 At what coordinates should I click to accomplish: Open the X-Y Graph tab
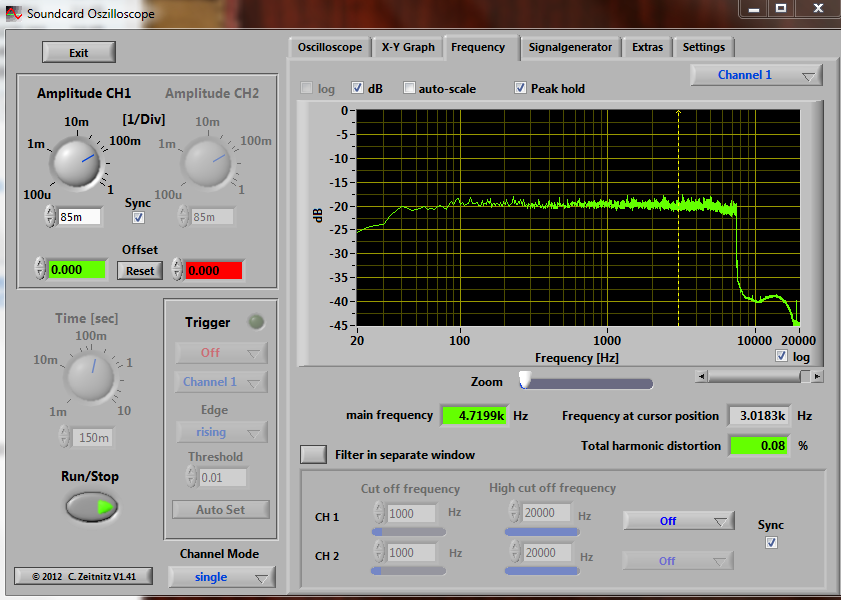pos(408,47)
